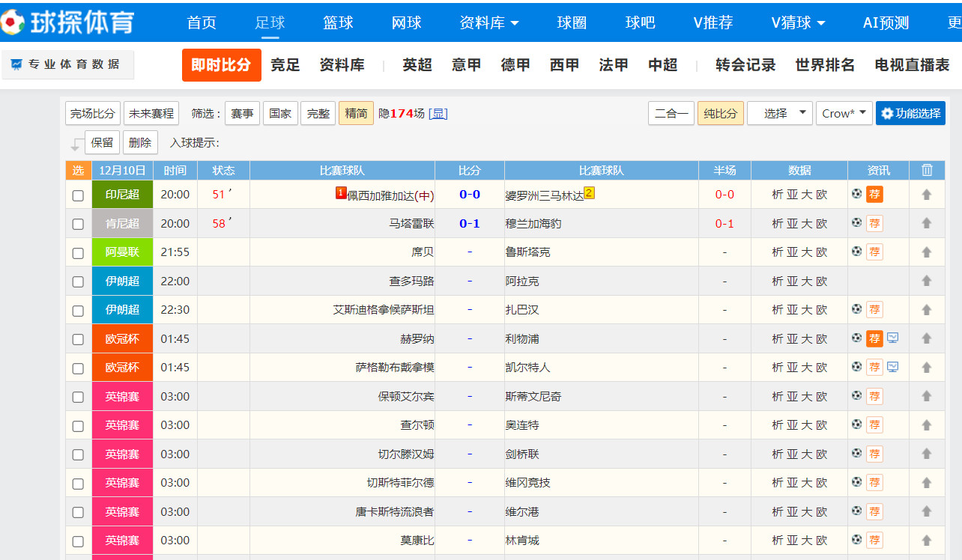Click gear icon on 功能选择 button
The height and width of the screenshot is (560, 962).
pyautogui.click(x=887, y=114)
